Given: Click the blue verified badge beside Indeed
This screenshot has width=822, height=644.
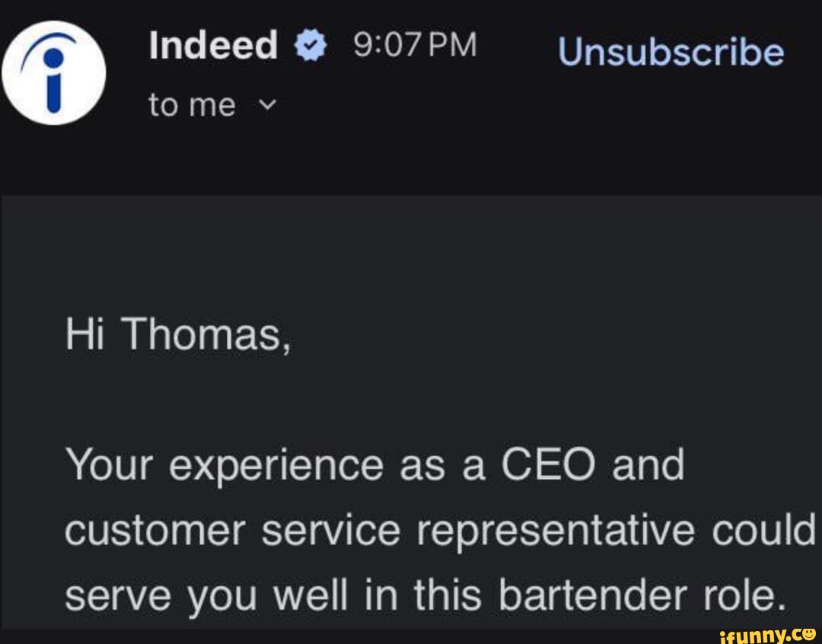Looking at the screenshot, I should point(310,47).
